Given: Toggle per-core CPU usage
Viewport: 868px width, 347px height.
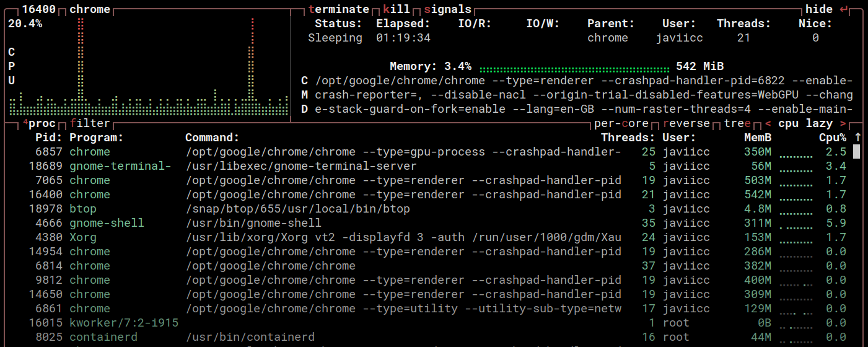Looking at the screenshot, I should (x=621, y=123).
